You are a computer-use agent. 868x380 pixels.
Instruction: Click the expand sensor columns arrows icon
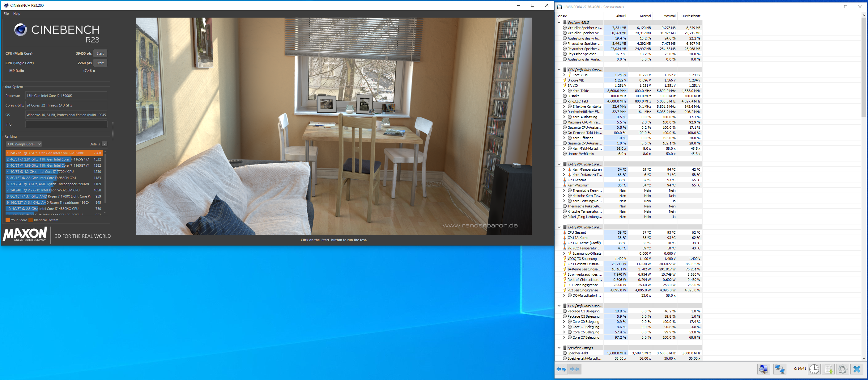[561, 369]
